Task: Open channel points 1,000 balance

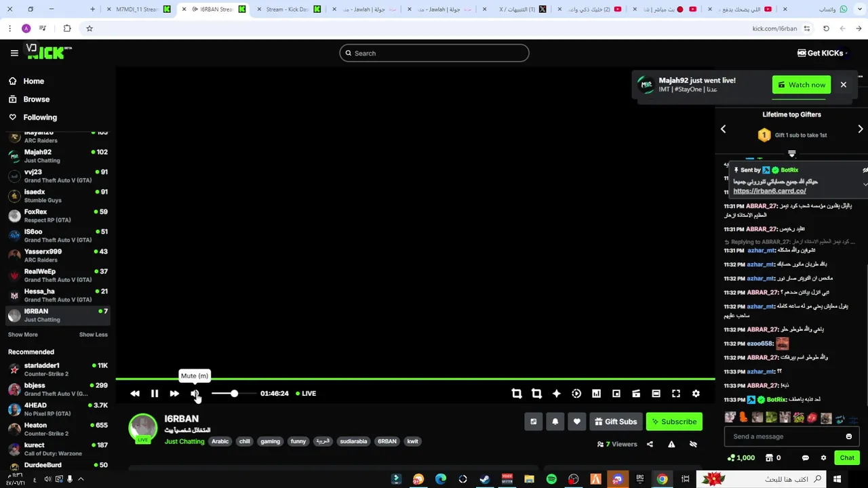Action: click(x=741, y=458)
